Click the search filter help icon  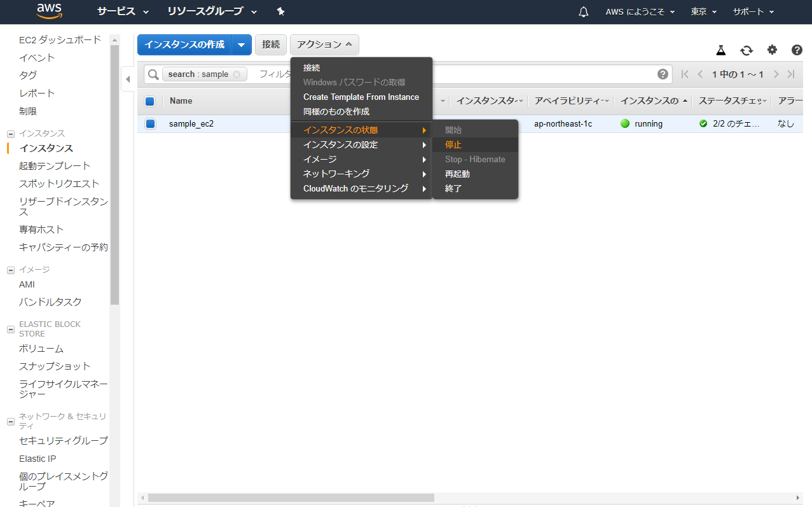[x=663, y=74]
